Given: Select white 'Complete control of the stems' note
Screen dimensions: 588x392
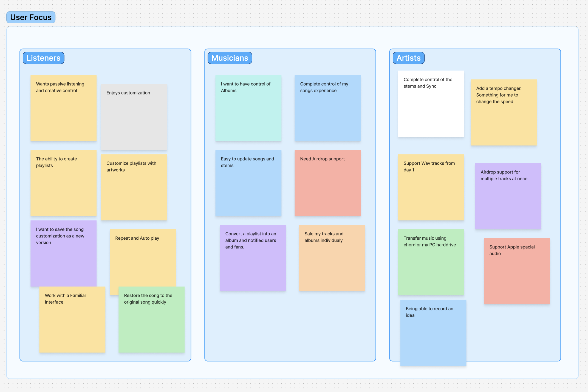Looking at the screenshot, I should pos(431,103).
